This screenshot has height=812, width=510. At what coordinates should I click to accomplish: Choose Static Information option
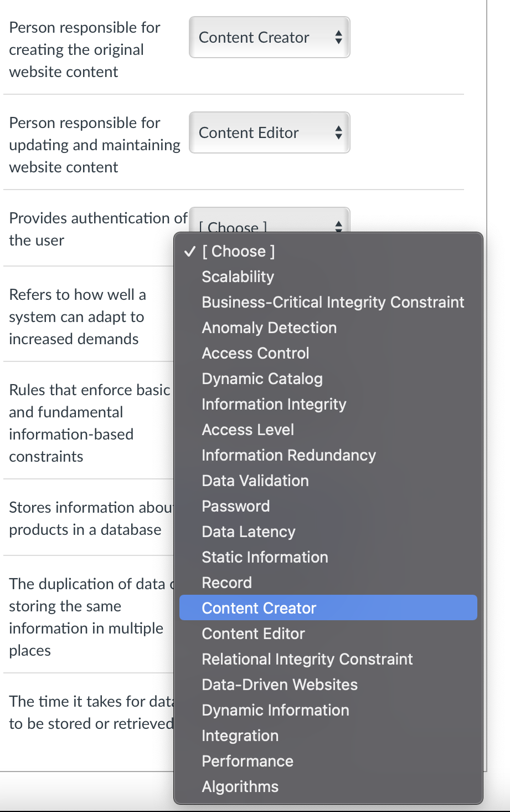(265, 557)
